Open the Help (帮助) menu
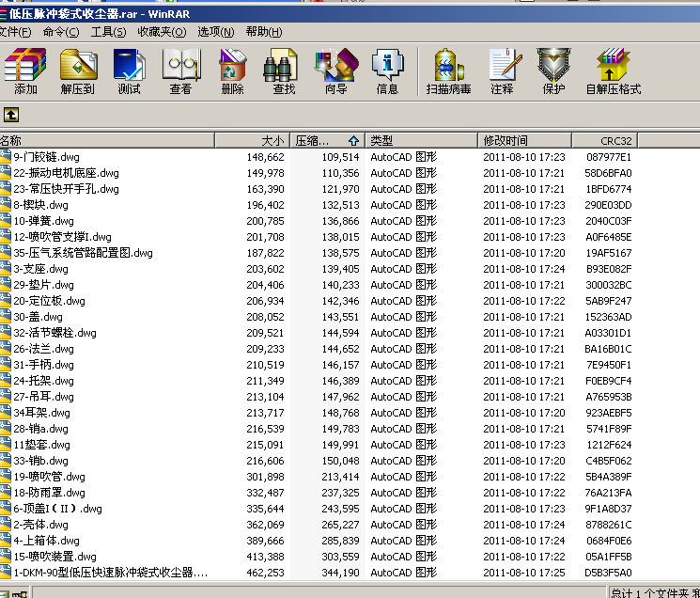This screenshot has height=598, width=700. (x=264, y=32)
